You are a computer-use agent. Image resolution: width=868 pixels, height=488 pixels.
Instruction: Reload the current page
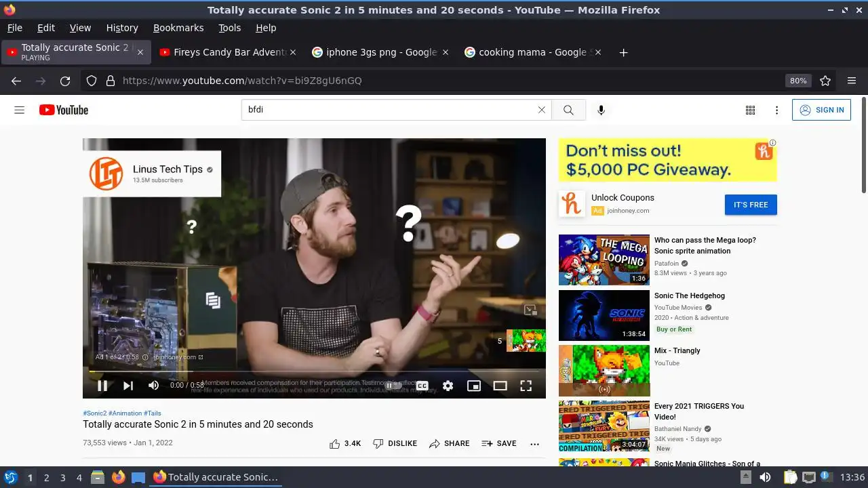tap(65, 81)
